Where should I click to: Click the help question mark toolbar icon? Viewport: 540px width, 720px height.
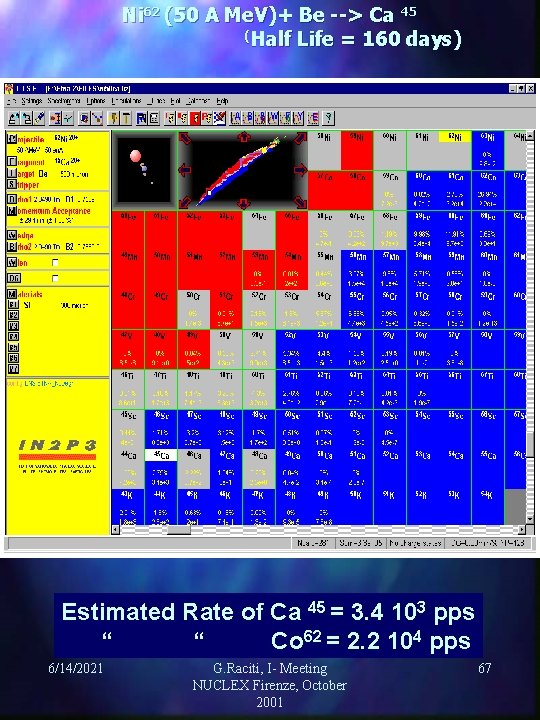328,118
